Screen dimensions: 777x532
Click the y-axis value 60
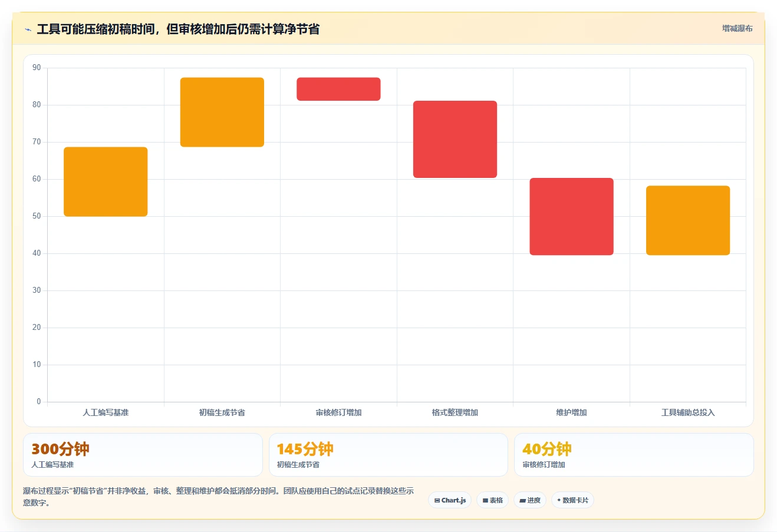(37, 179)
